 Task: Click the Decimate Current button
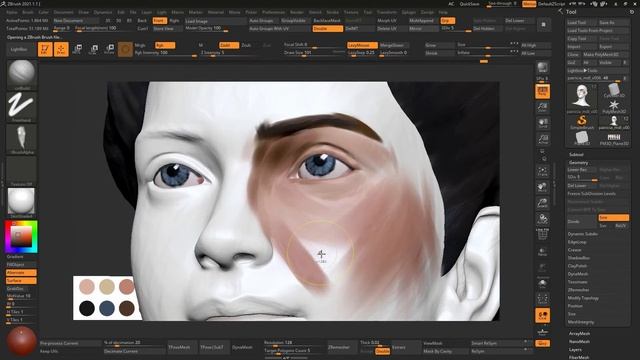(x=134, y=351)
